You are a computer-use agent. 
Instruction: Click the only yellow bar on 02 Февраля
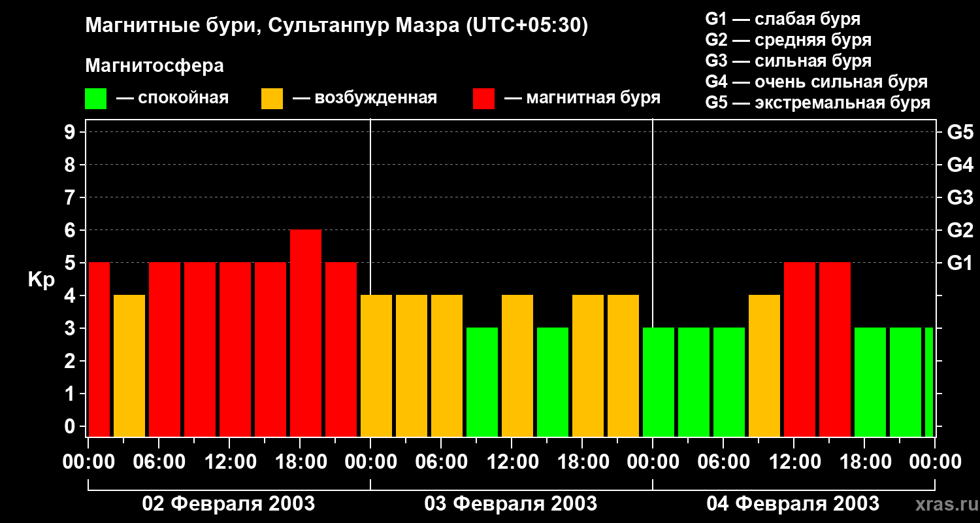tap(129, 365)
